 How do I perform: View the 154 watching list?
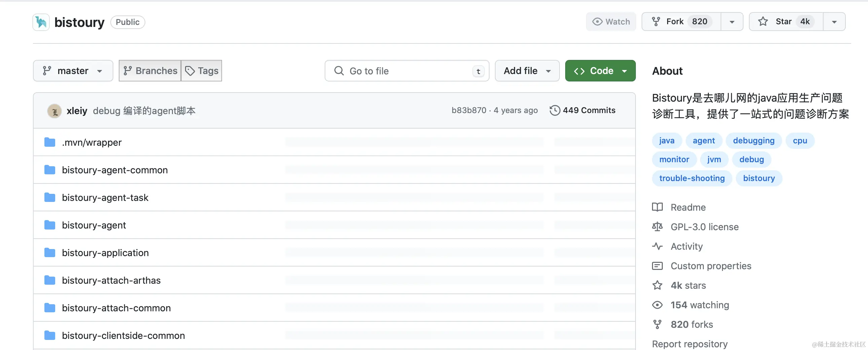point(699,305)
